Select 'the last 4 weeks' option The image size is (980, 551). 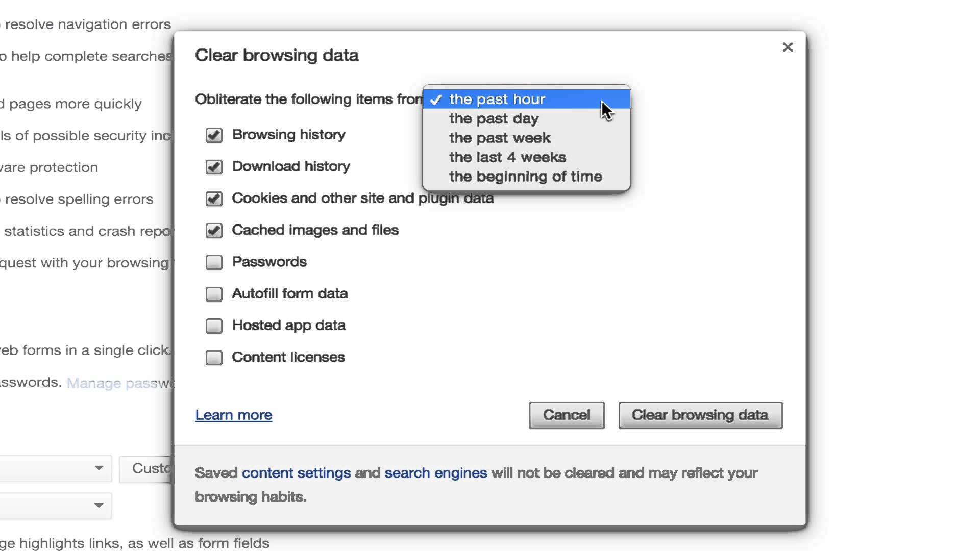(507, 157)
